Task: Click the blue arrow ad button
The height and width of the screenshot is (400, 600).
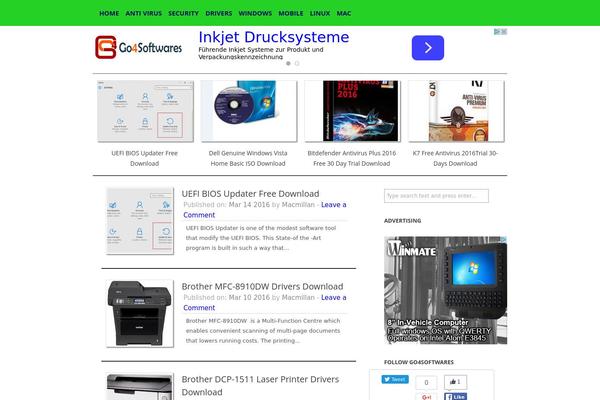Action: coord(428,48)
